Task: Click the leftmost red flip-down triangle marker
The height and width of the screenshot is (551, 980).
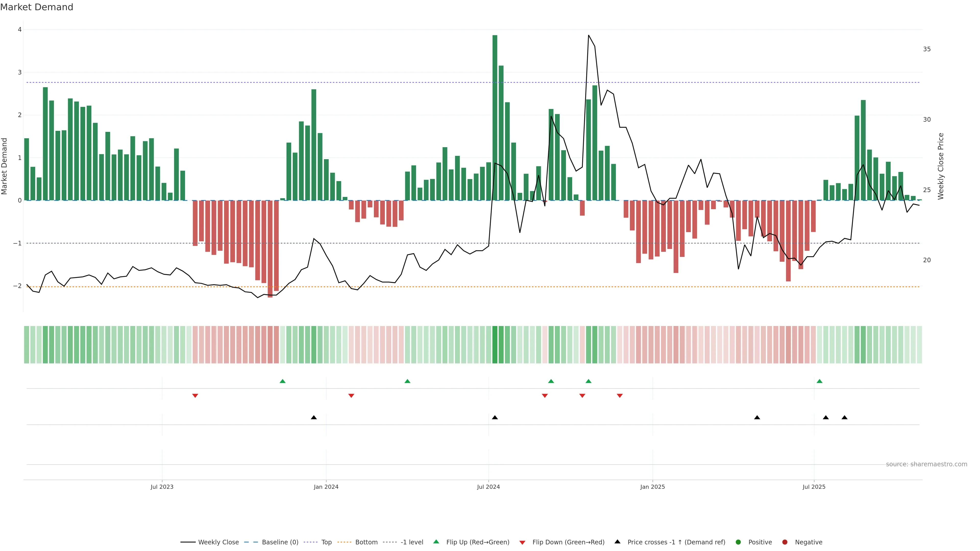Action: [195, 396]
